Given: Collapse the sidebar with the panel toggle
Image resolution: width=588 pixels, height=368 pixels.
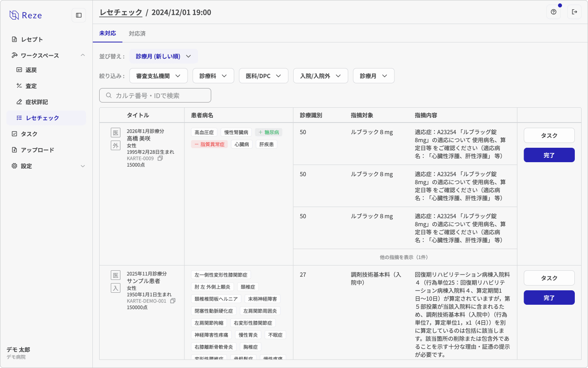Looking at the screenshot, I should click(79, 15).
